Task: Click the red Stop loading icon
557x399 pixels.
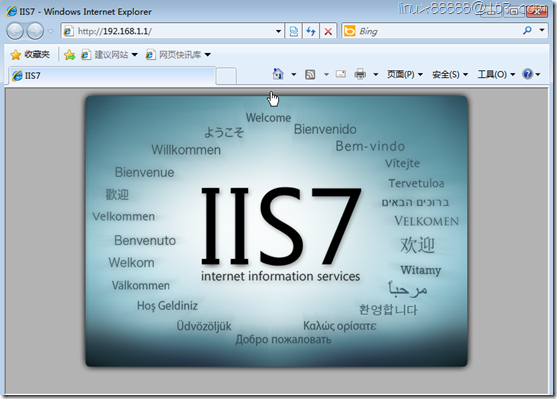Action: click(x=328, y=31)
